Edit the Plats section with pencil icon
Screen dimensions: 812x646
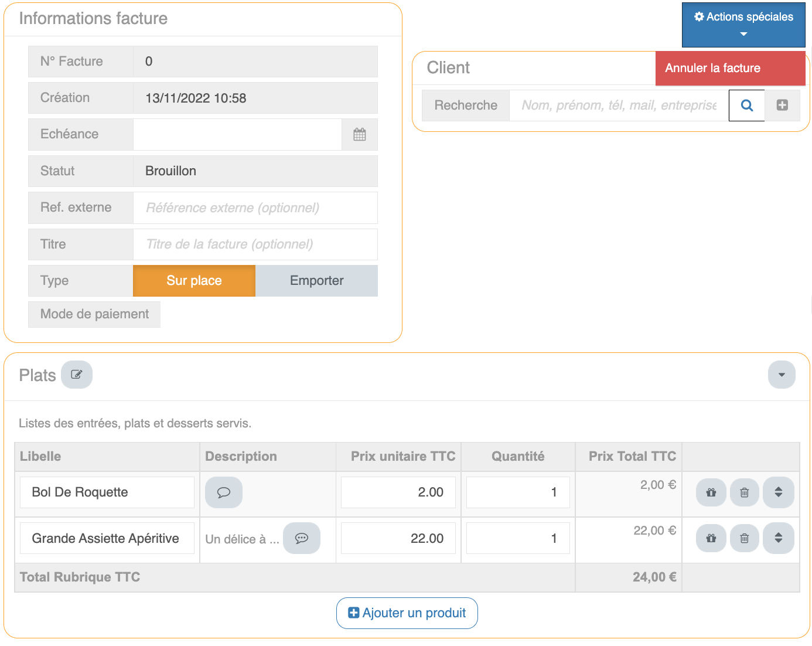coord(77,375)
